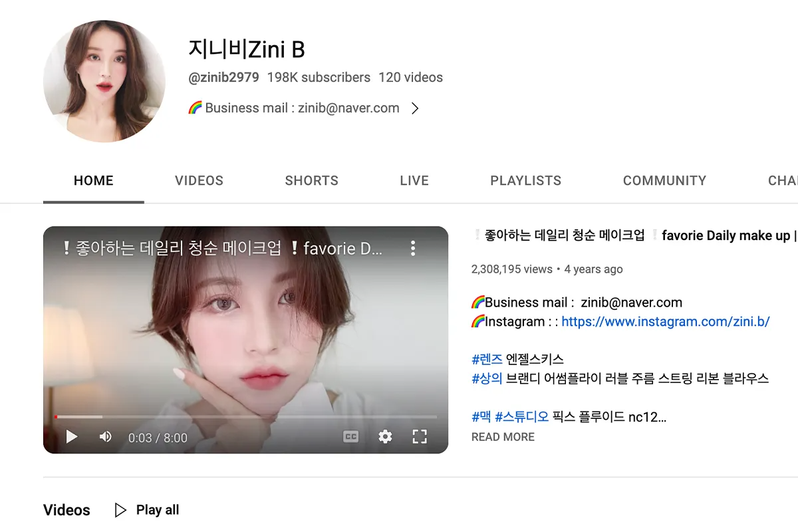
Task: Seek using the video progress bar
Action: (246, 417)
